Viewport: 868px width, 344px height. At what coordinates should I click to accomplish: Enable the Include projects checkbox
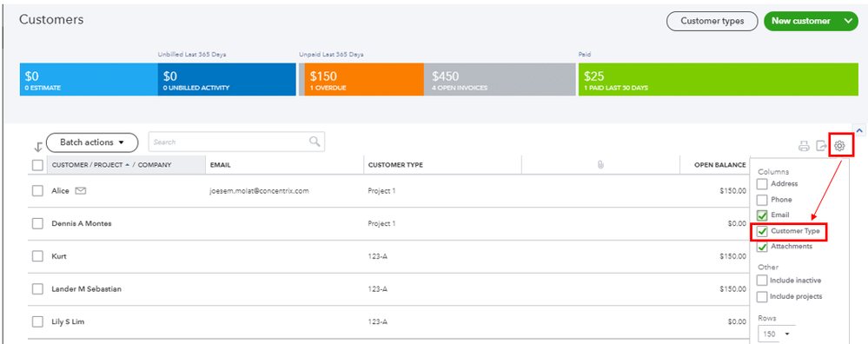[762, 297]
